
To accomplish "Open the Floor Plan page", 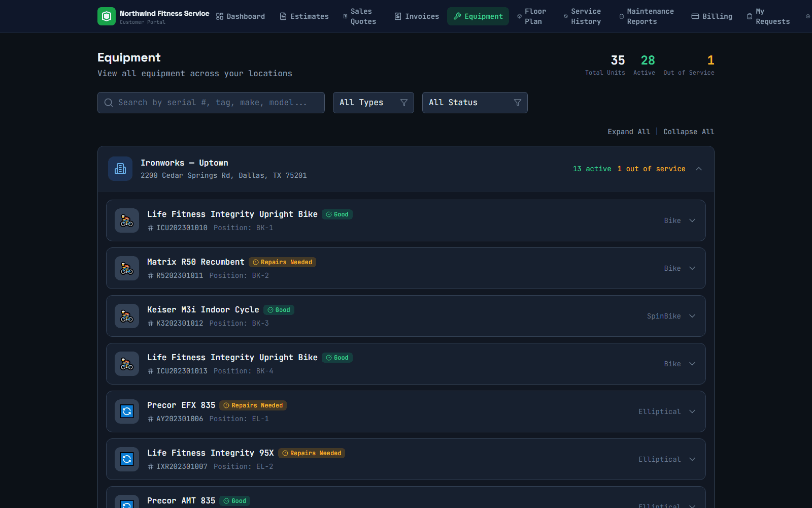I will pos(532,16).
